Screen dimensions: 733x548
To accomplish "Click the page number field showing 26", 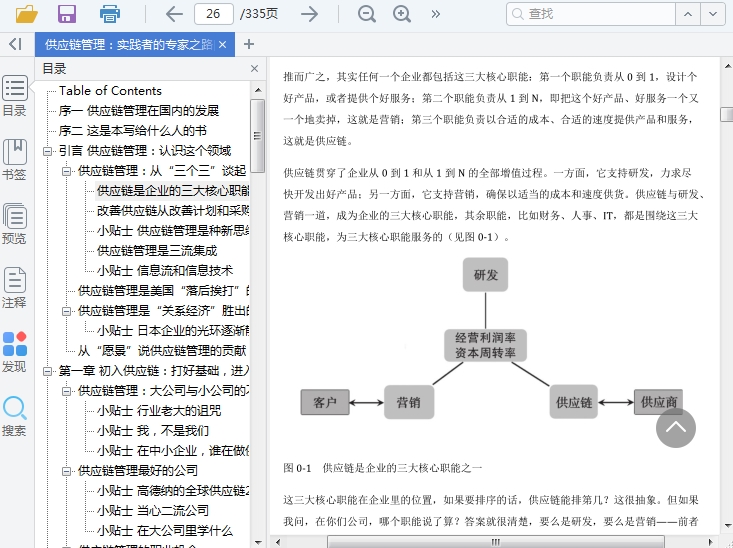I will (214, 14).
